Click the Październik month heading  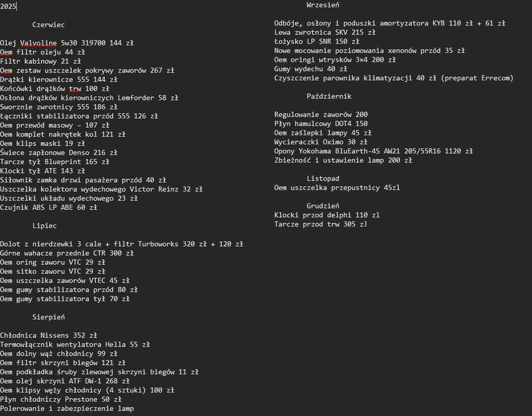[329, 96]
